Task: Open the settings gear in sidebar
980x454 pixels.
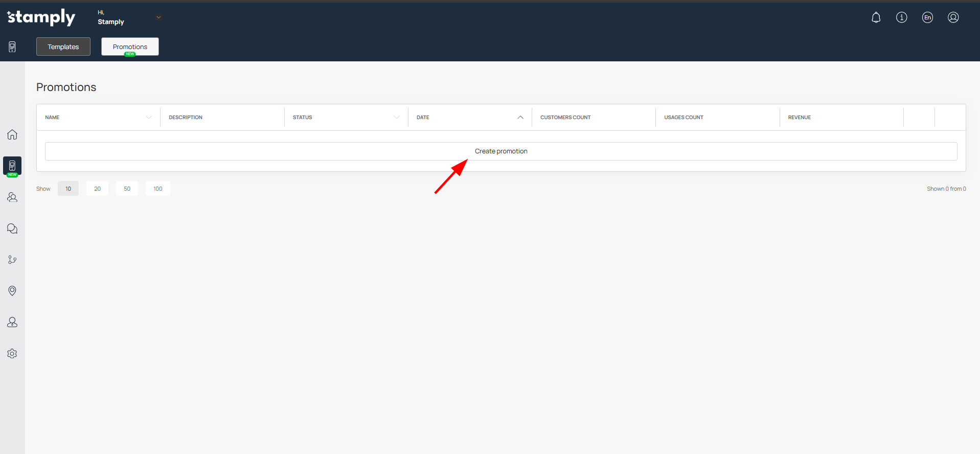Action: [x=12, y=354]
